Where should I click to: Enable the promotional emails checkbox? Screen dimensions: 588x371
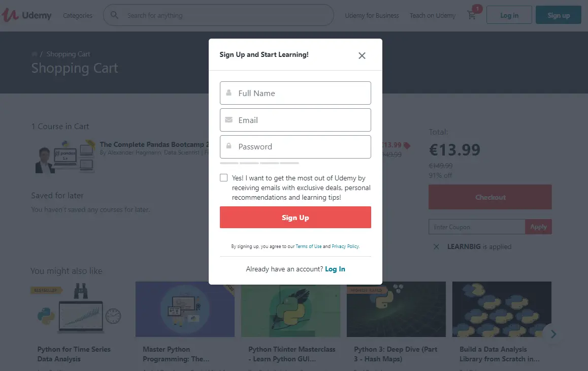point(224,178)
